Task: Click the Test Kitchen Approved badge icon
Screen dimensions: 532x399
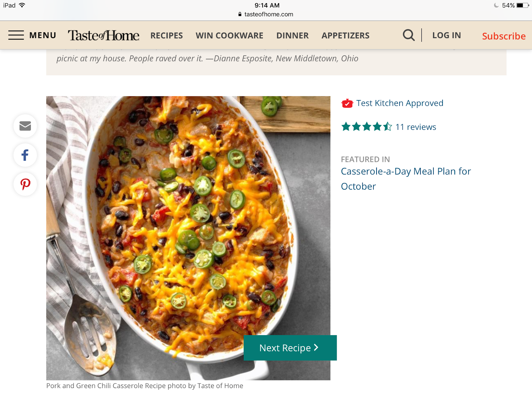Action: pos(347,103)
